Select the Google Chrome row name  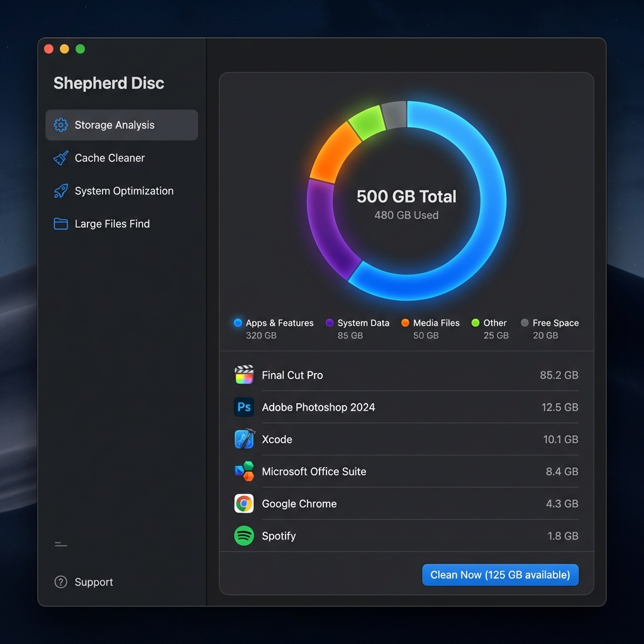299,504
